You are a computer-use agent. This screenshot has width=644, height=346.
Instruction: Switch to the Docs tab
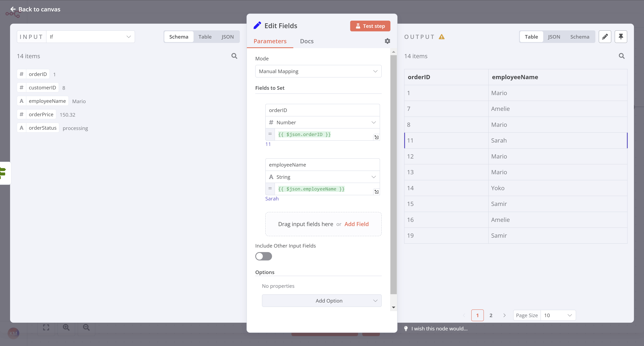[x=307, y=41]
